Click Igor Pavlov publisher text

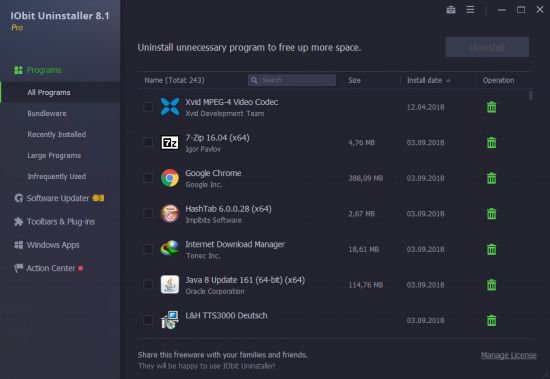pos(203,149)
